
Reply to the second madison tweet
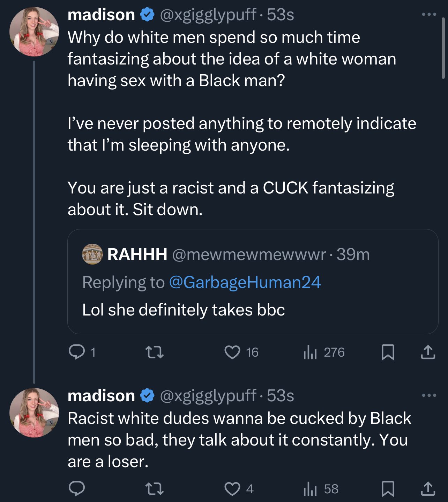[77, 489]
